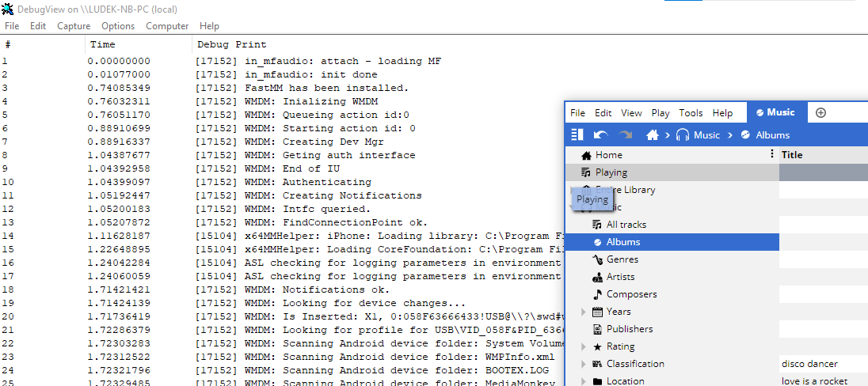Toggle the sidebar panel layout icon

577,135
